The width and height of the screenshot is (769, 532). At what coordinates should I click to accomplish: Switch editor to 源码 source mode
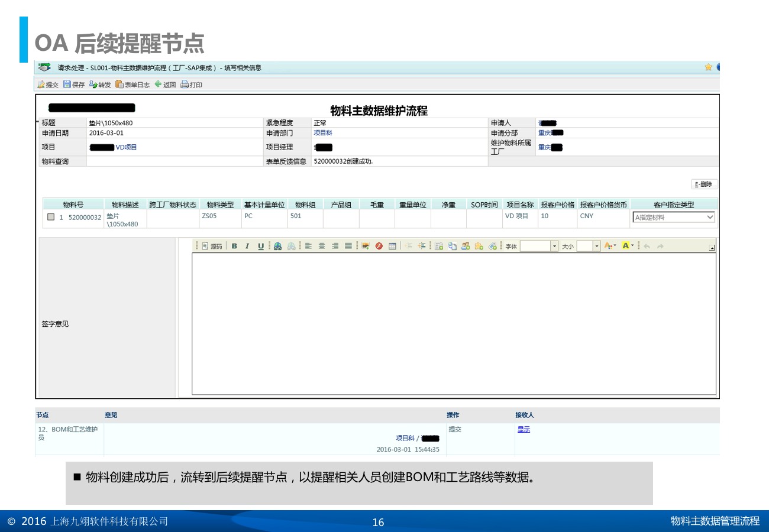[x=212, y=246]
